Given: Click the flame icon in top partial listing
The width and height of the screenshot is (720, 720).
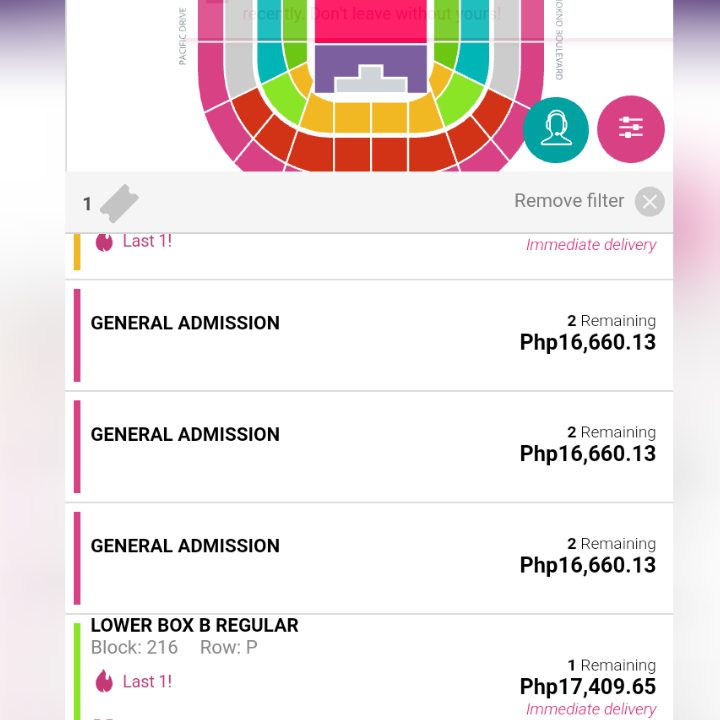Looking at the screenshot, I should [x=104, y=242].
